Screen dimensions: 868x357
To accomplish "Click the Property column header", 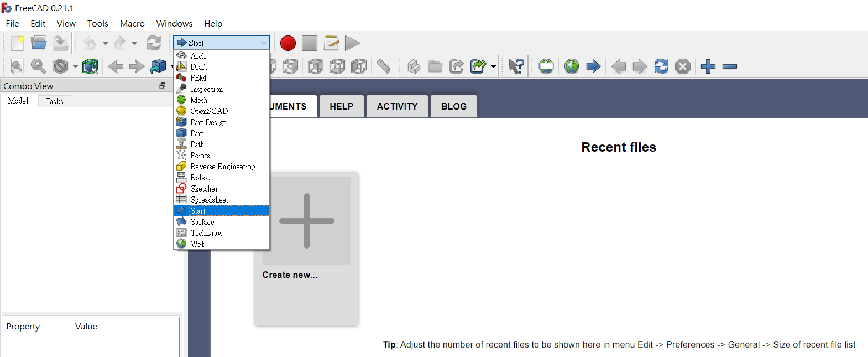I will (37, 327).
